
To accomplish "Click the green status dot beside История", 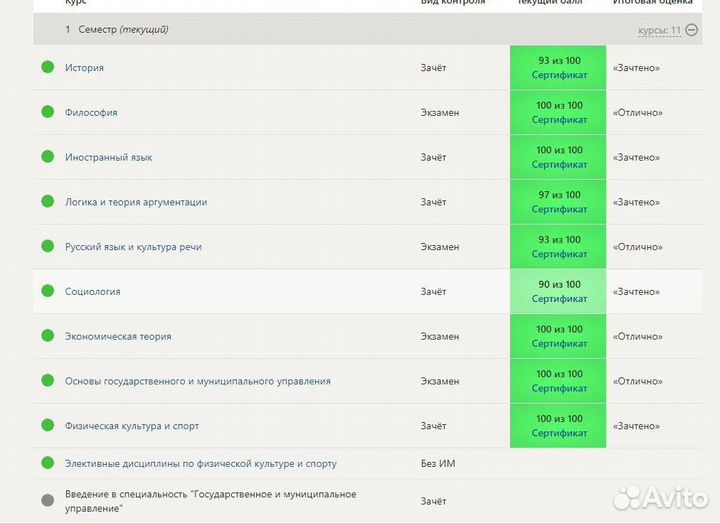I will [47, 67].
